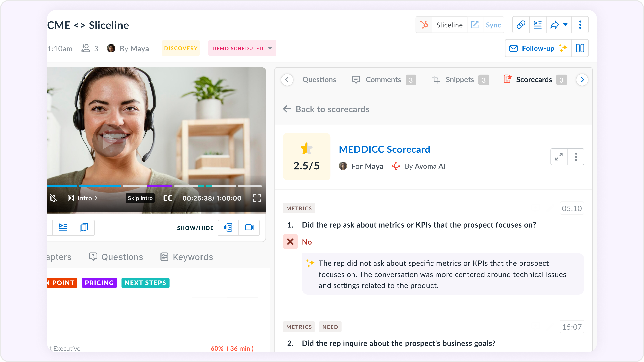Click the METRICS tag on question 1
The width and height of the screenshot is (644, 362).
(299, 208)
